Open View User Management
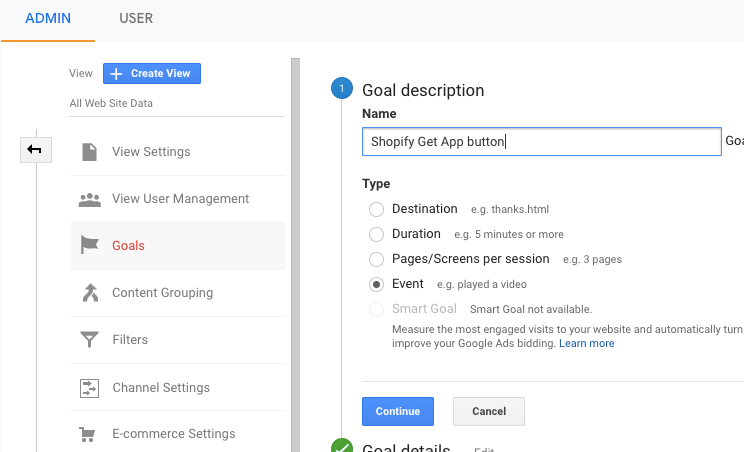 pos(177,199)
